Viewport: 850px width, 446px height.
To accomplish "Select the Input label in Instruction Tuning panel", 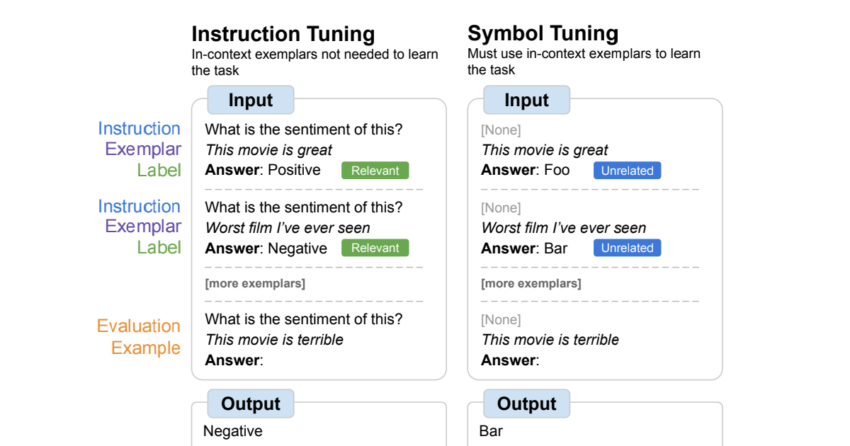I will [250, 100].
